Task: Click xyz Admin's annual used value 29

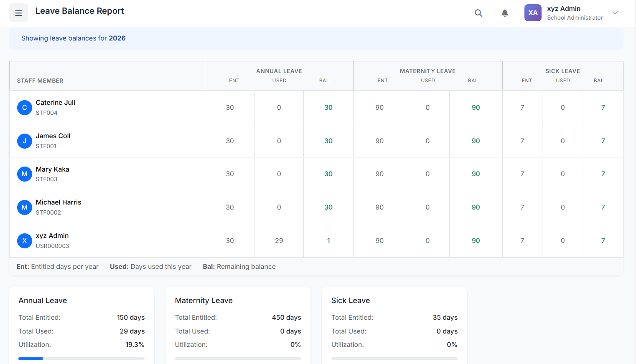Action: click(x=279, y=241)
